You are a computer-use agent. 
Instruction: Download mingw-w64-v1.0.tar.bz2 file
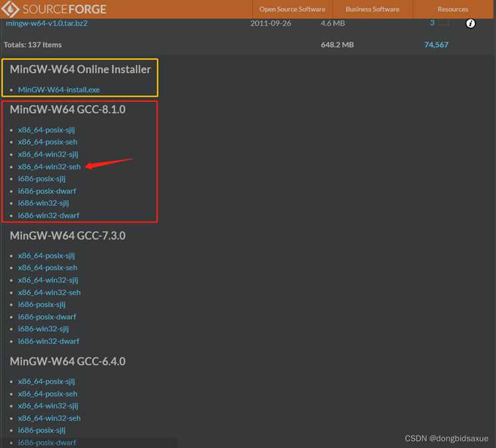[46, 23]
